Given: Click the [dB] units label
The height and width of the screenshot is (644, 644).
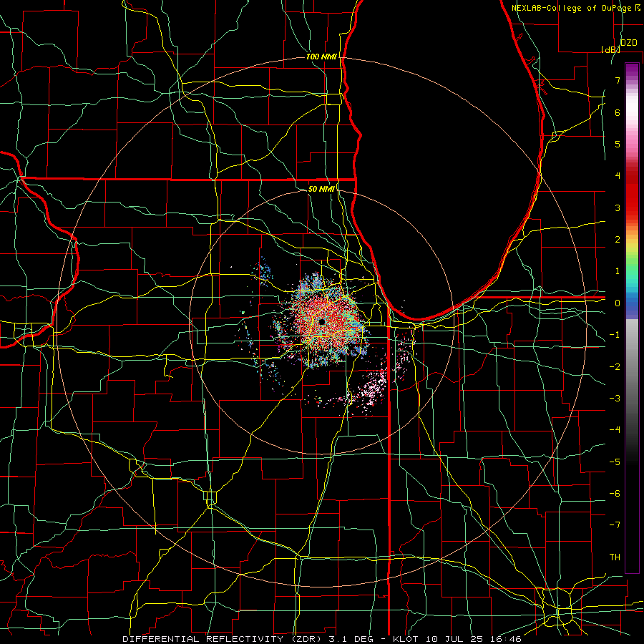Looking at the screenshot, I should (611, 49).
